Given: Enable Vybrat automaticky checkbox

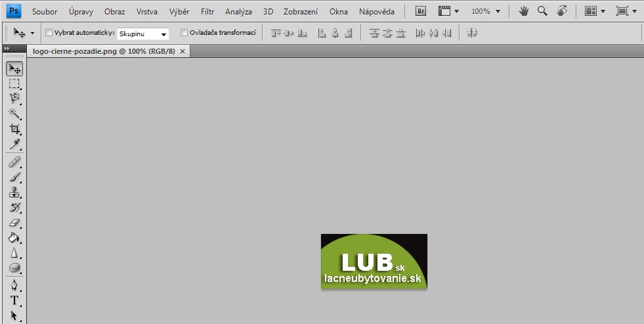Looking at the screenshot, I should tap(49, 32).
